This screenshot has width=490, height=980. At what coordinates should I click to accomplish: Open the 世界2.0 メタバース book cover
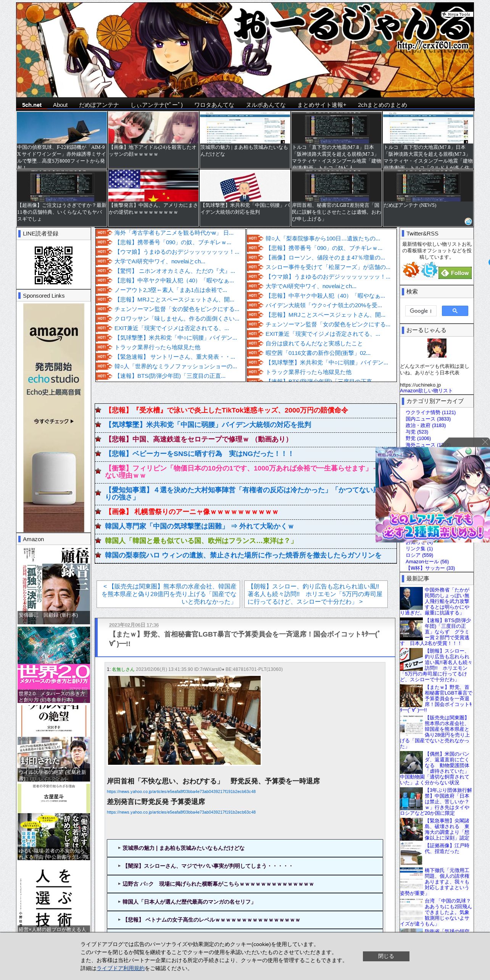tap(53, 664)
